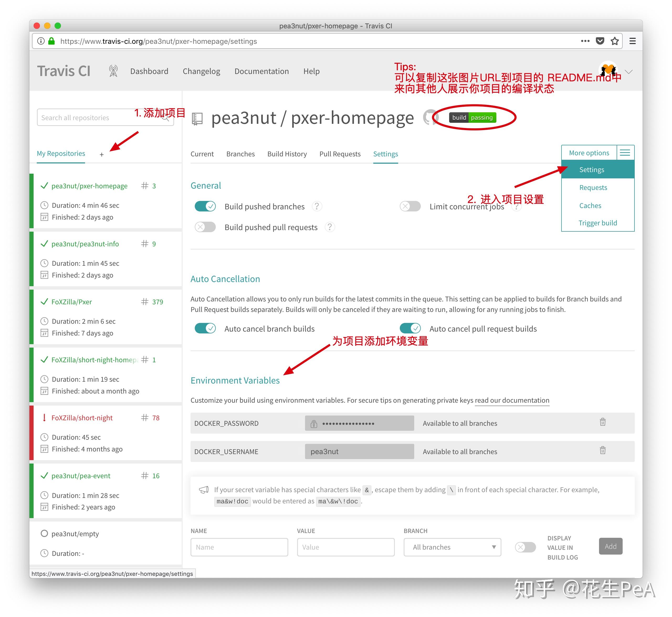Open Documentation in the top navigation
672x617 pixels.
(x=261, y=71)
